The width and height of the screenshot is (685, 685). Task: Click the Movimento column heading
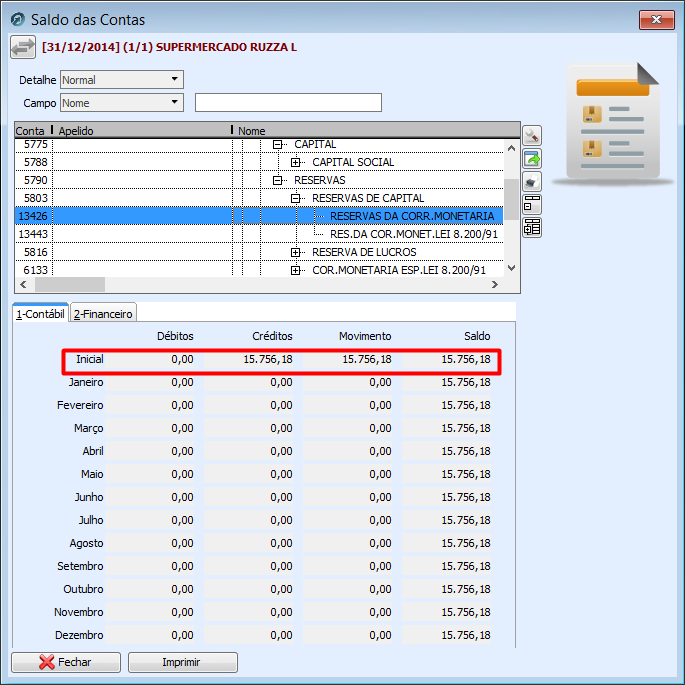point(365,336)
